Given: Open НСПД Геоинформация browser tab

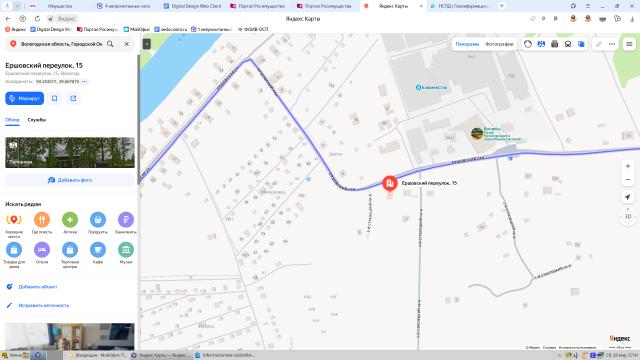Looking at the screenshot, I should coord(460,6).
